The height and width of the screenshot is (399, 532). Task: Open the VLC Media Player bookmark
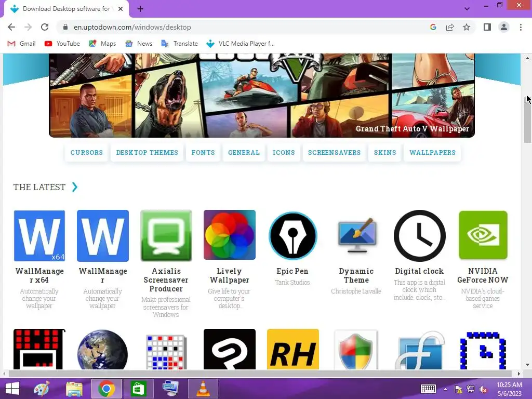click(x=241, y=44)
